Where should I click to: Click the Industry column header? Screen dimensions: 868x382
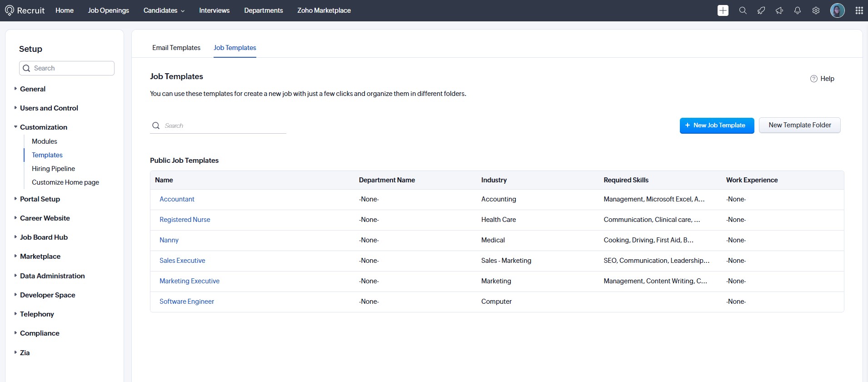coord(494,180)
